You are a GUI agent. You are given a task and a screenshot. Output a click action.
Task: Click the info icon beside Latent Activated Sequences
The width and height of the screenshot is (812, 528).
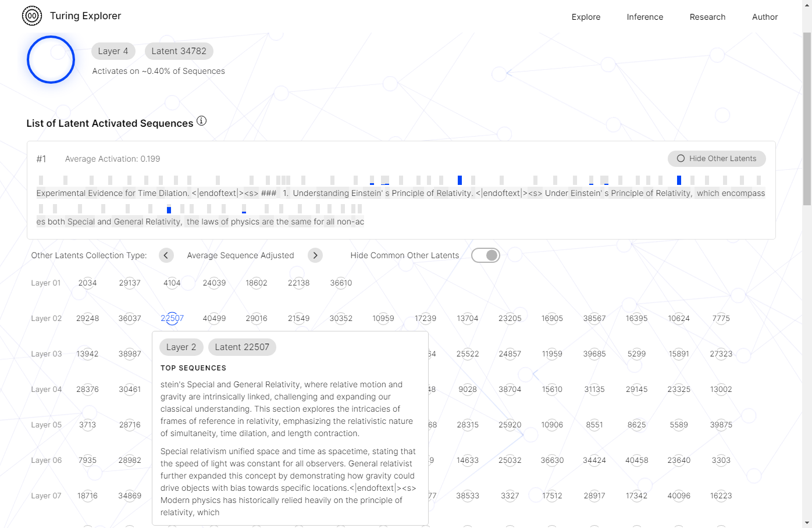point(201,121)
